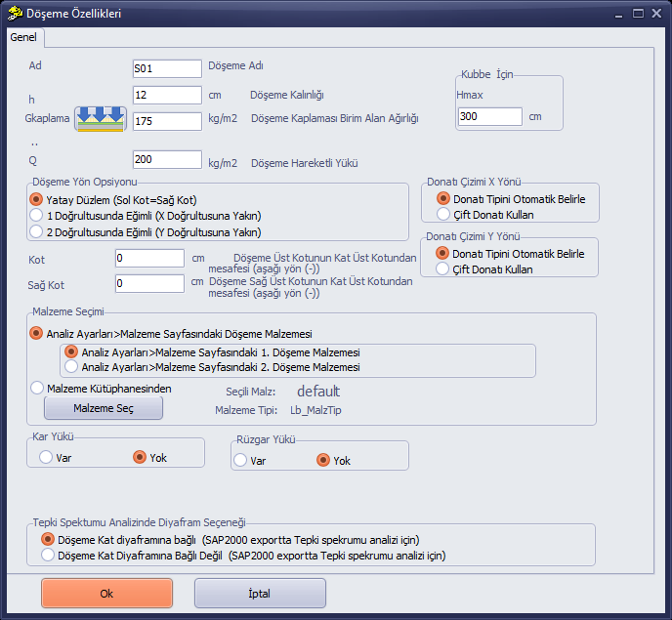Viewport: 672px width, 620px height.
Task: Click the Döşeme Yön Opsiyonu group title
Action: (x=85, y=182)
